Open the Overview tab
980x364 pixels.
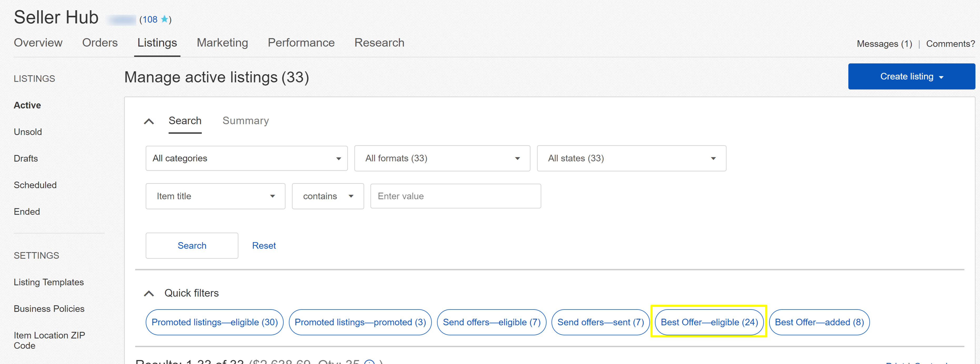coord(38,43)
